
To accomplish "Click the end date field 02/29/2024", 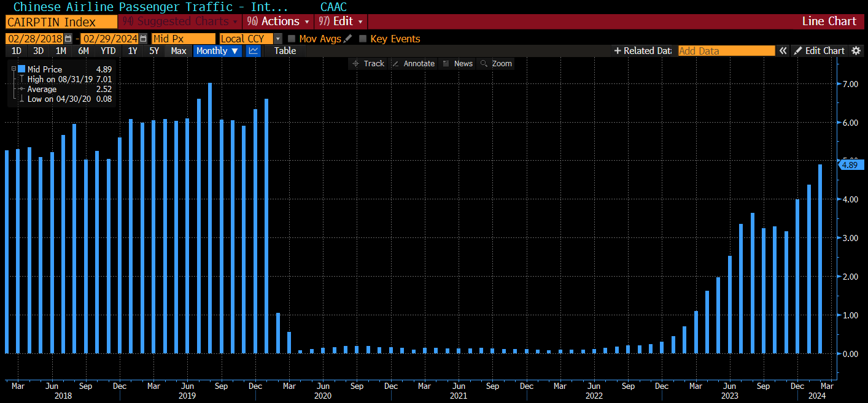I will point(110,39).
